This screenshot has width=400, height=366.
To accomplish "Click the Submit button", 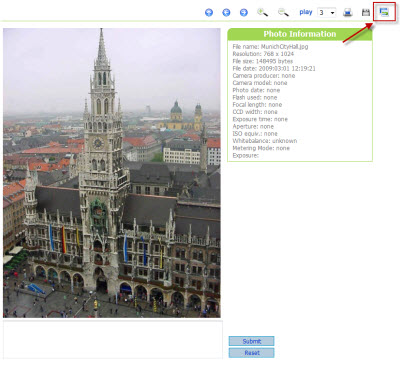I will (252, 341).
